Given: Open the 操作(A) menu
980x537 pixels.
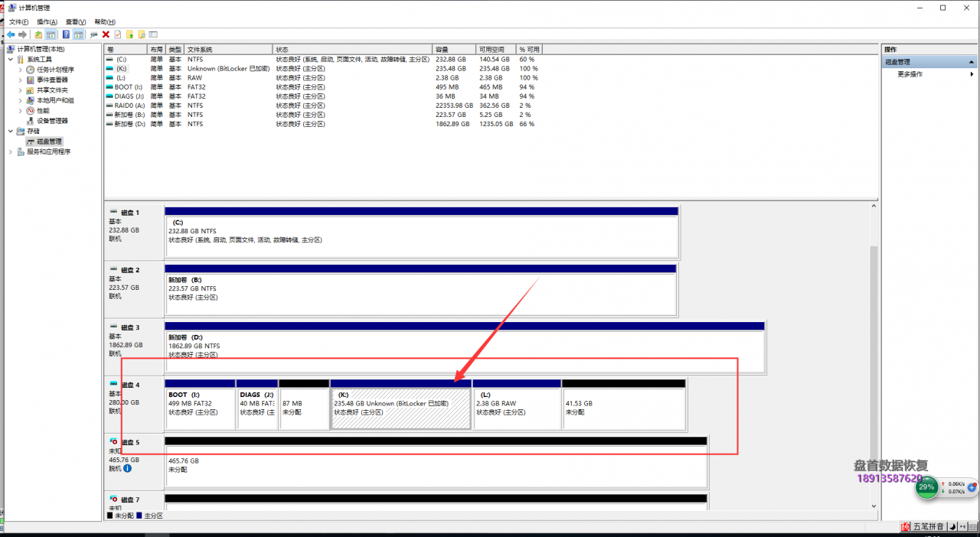Looking at the screenshot, I should click(x=47, y=22).
